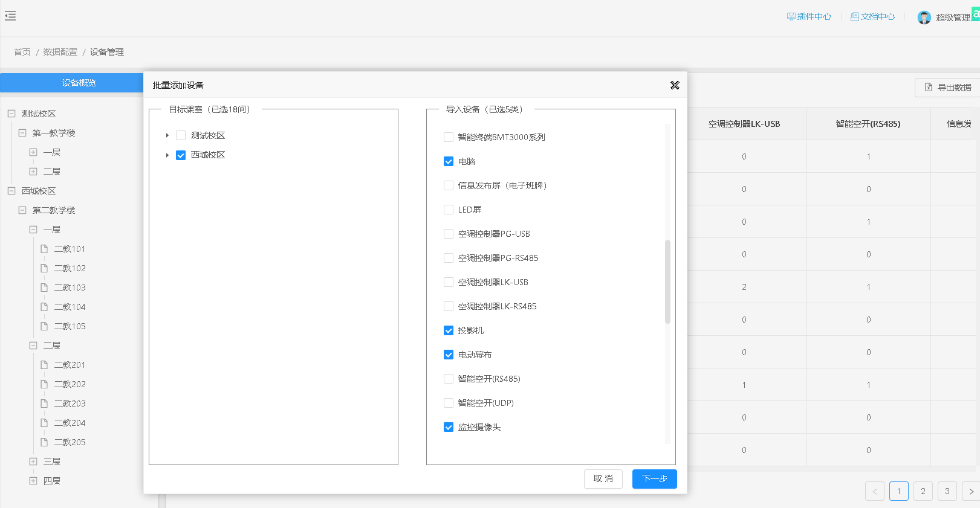980x508 pixels.
Task: Uncheck the 投影机 checkbox
Action: click(x=449, y=330)
